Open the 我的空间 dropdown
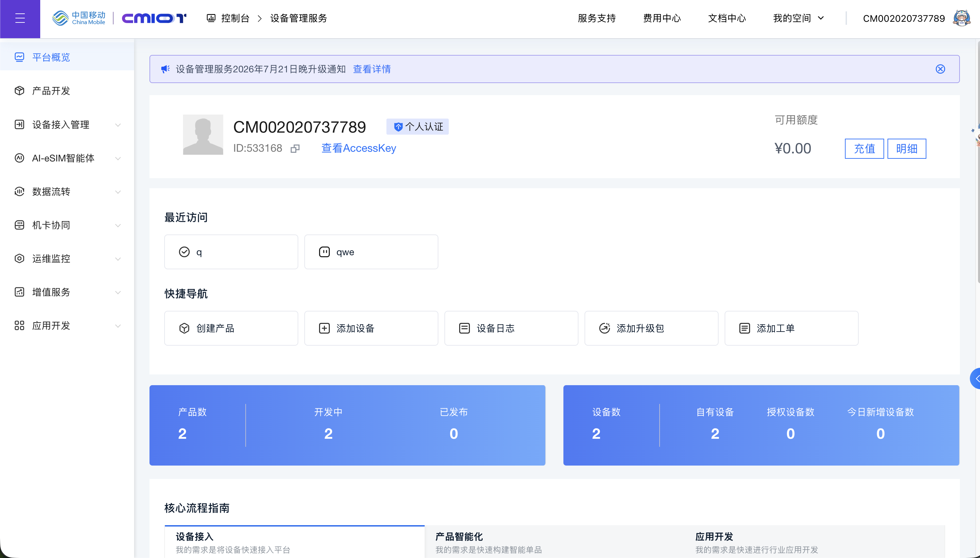Image resolution: width=980 pixels, height=558 pixels. [x=798, y=18]
